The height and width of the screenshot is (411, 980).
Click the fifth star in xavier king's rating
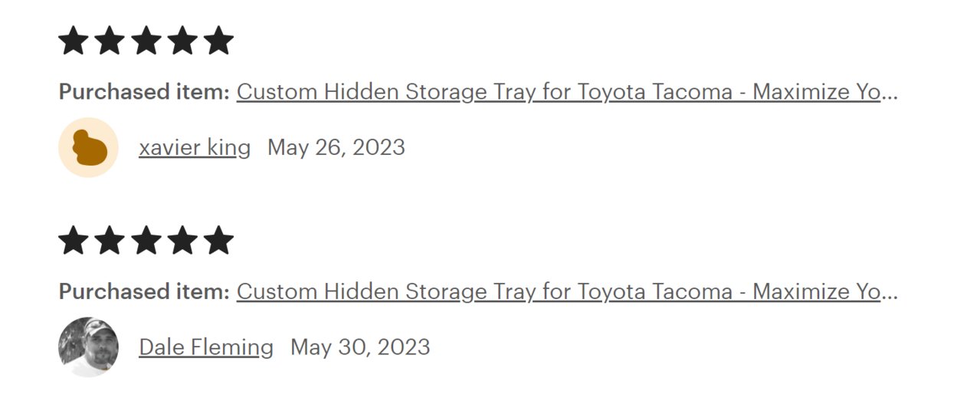[218, 41]
